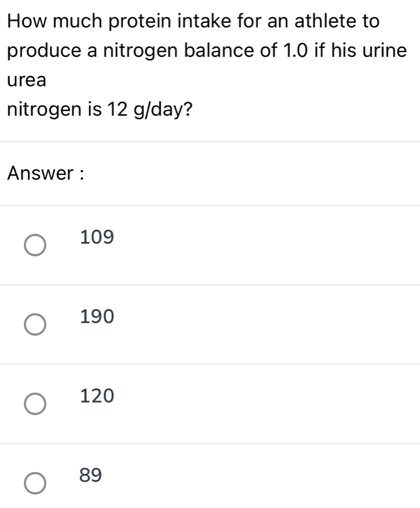Click the answer option labeled 89
The width and height of the screenshot is (420, 508).
(92, 476)
